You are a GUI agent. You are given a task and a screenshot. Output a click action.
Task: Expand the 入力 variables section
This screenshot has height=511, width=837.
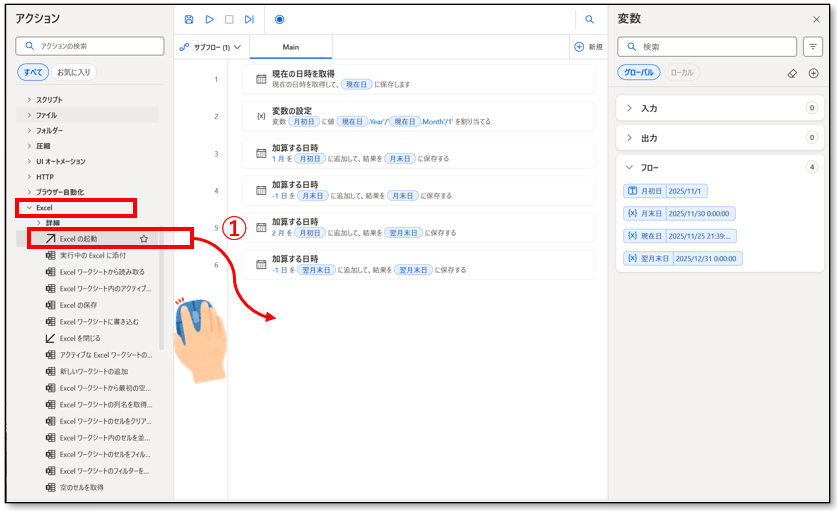(629, 108)
